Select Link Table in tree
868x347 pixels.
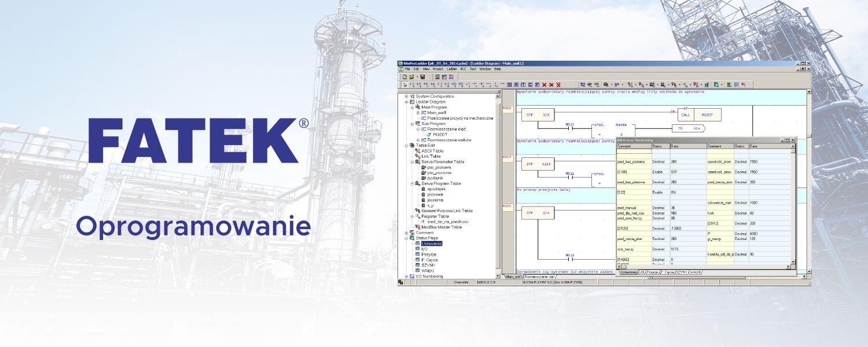coord(431,156)
